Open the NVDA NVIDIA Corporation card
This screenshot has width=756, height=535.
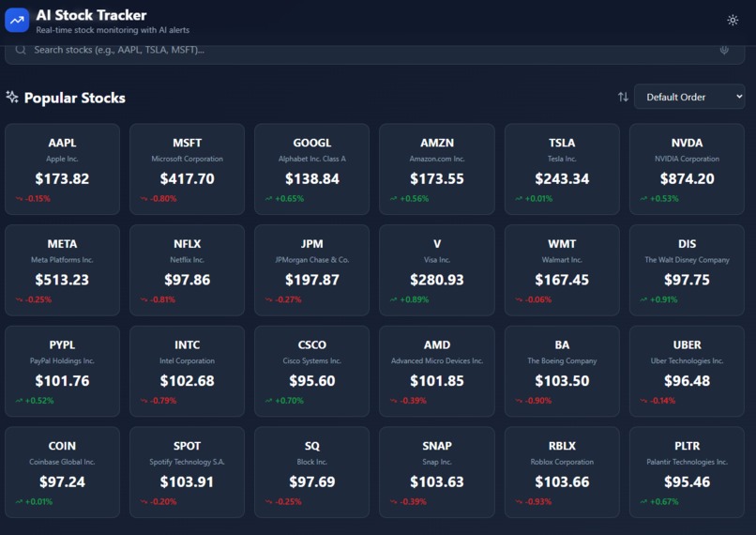(687, 169)
